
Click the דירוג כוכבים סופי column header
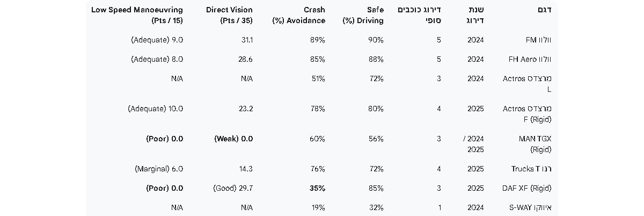(419, 15)
